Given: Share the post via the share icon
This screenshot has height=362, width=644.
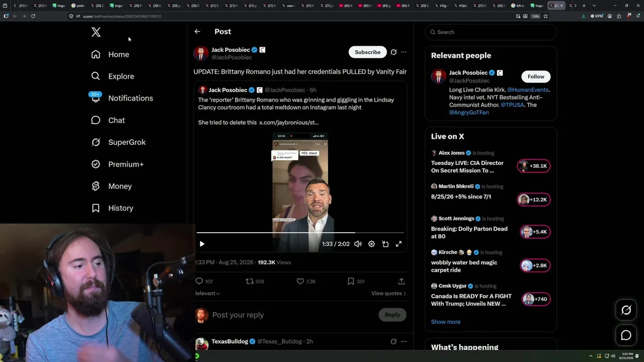Looking at the screenshot, I should pos(401,281).
